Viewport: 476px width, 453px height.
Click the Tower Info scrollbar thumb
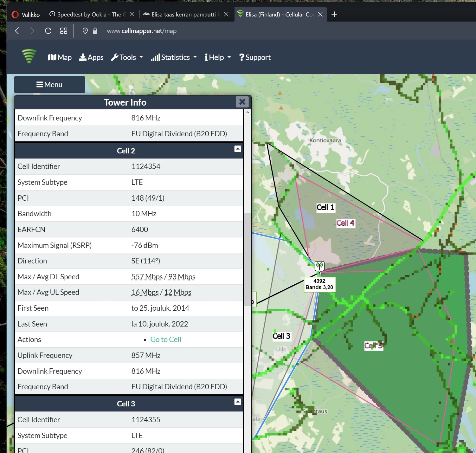247,259
